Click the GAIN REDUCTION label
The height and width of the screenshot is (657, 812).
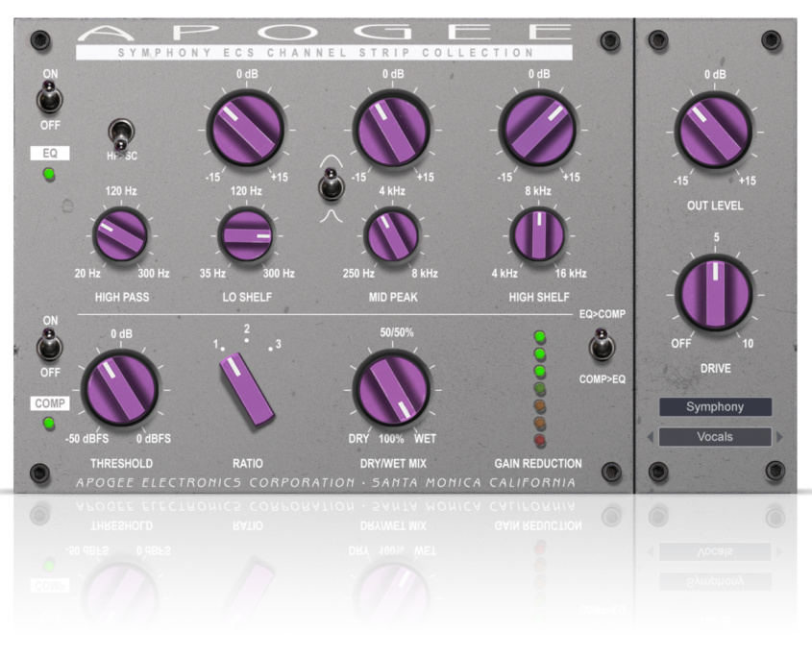pyautogui.click(x=538, y=463)
